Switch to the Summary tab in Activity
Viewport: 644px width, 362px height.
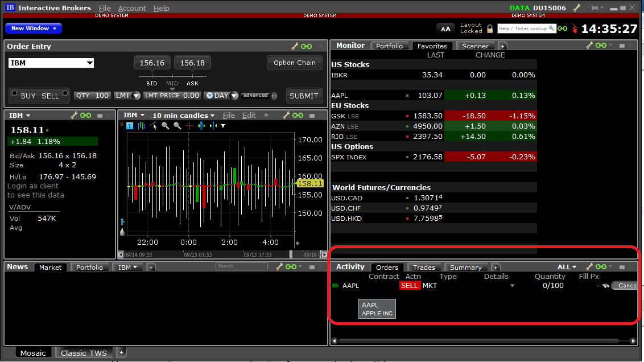point(466,268)
